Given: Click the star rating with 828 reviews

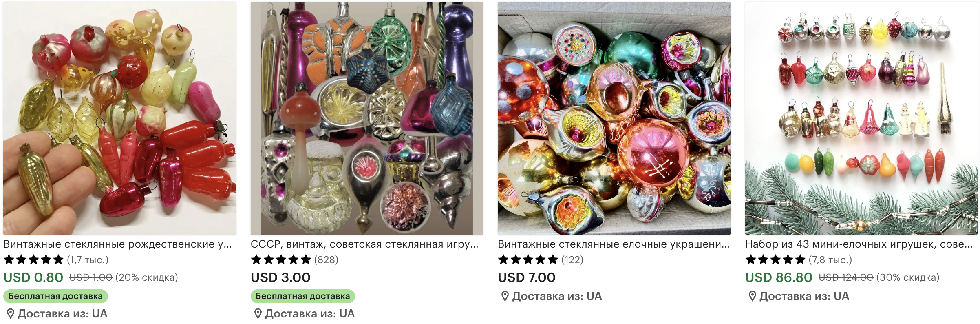Looking at the screenshot, I should click(x=280, y=260).
